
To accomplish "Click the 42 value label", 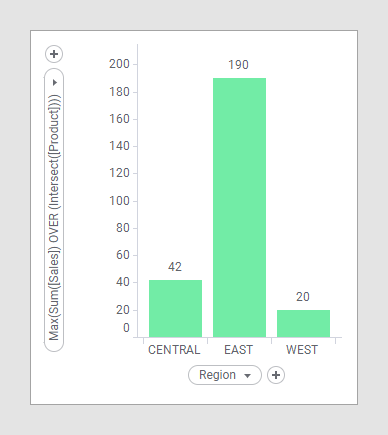I will click(175, 267).
